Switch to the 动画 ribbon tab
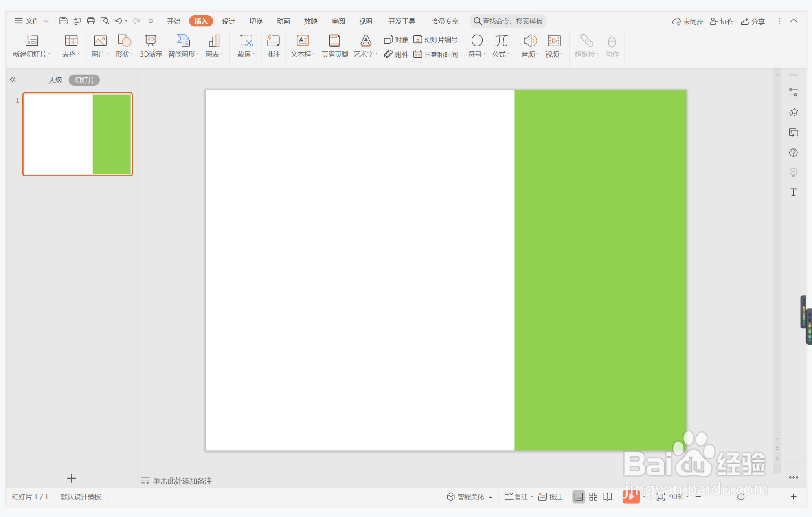This screenshot has width=812, height=517. (283, 21)
